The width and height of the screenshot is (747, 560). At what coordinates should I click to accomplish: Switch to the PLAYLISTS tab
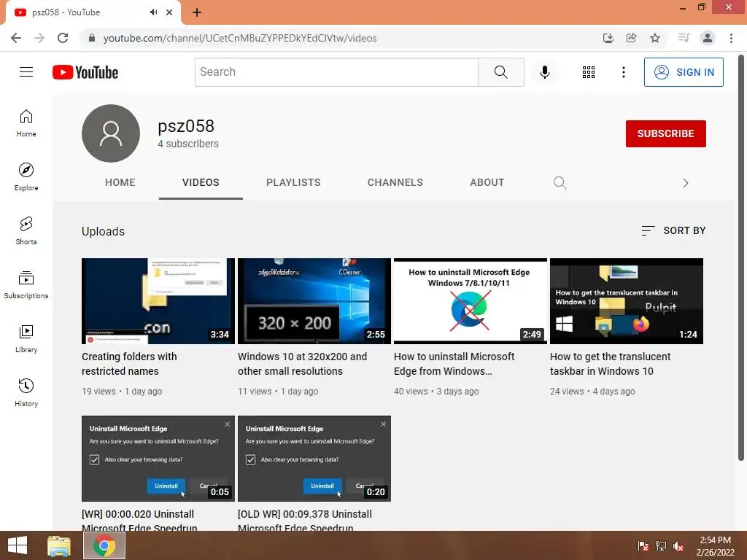pos(293,182)
